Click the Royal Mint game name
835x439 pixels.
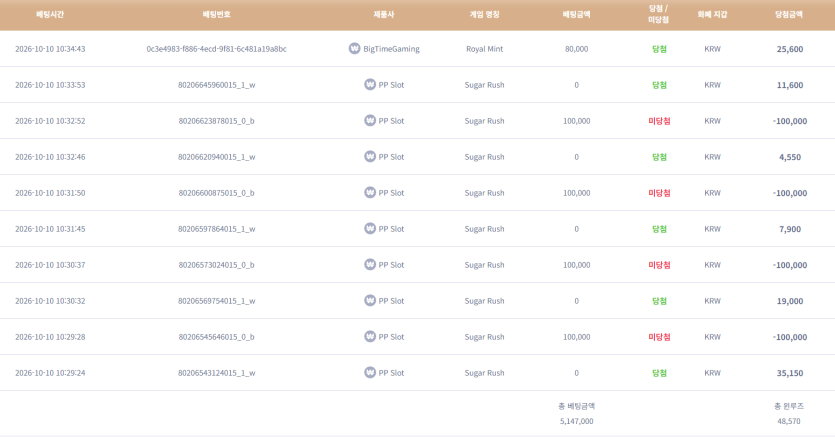click(485, 49)
